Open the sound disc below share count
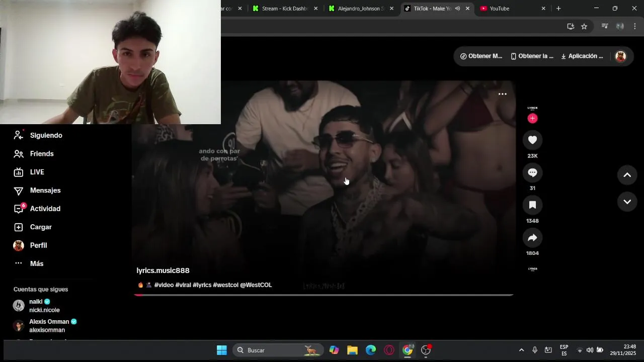 pos(532,269)
